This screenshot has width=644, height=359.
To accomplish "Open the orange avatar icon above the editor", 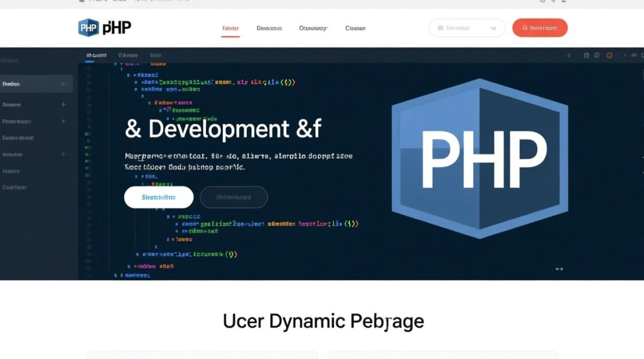I will tap(609, 55).
